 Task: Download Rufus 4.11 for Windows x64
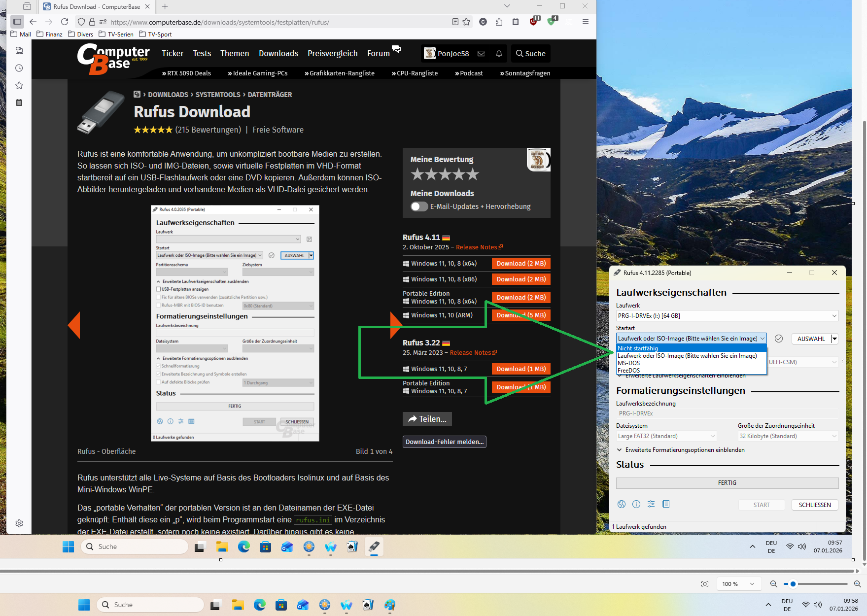pyautogui.click(x=521, y=264)
